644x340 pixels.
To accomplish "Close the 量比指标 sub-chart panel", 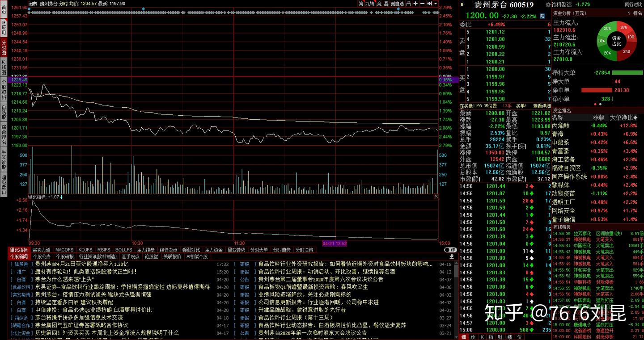I will pos(436,197).
